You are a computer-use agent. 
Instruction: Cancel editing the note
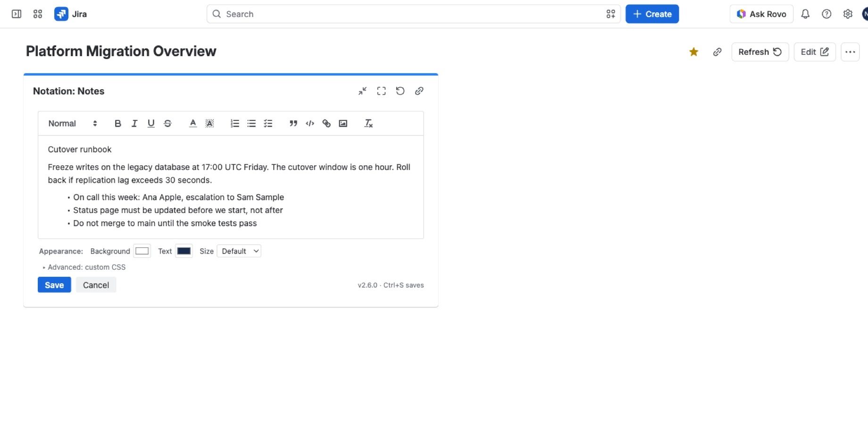pos(96,285)
